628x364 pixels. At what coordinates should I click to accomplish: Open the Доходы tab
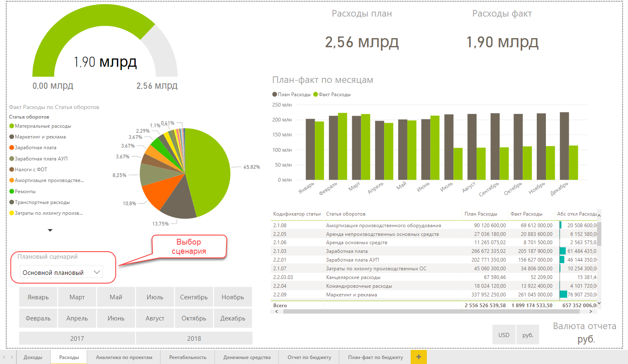[33, 357]
